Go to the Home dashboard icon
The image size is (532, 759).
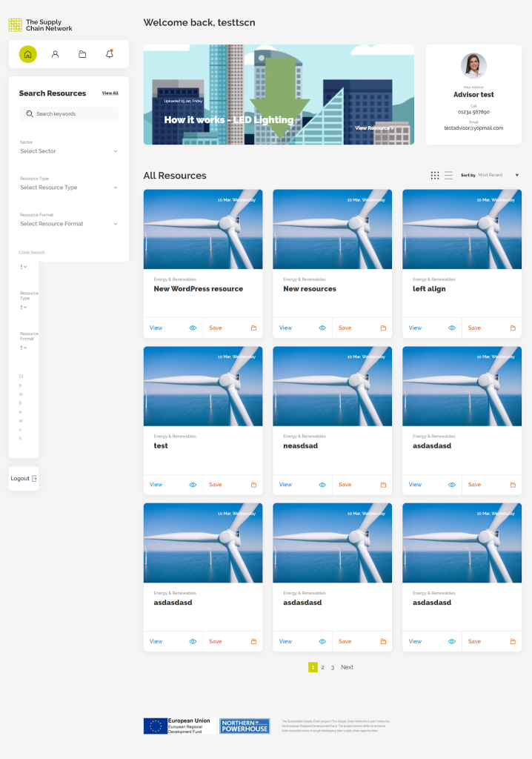27,54
